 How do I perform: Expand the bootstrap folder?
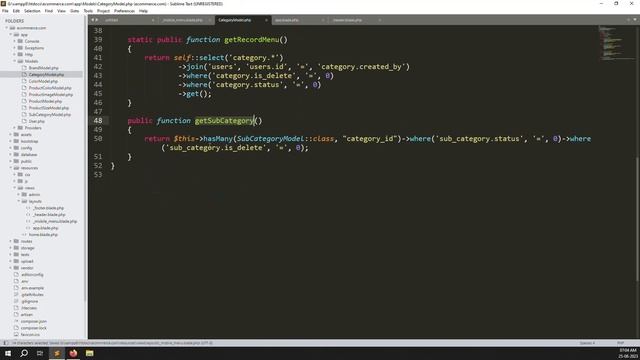tap(11, 141)
